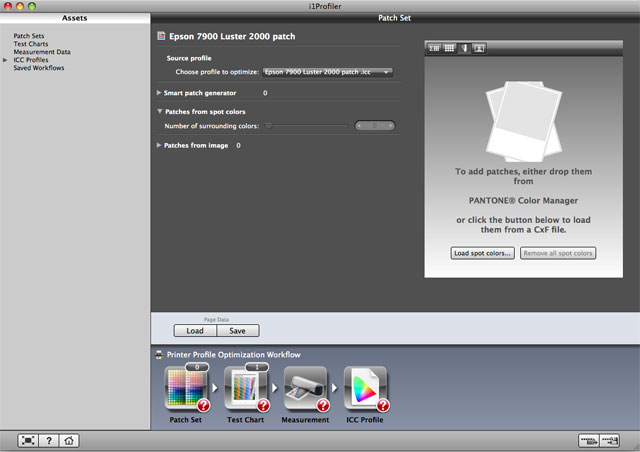The width and height of the screenshot is (640, 452).
Task: Click Remove all spot colors button
Action: pos(558,253)
